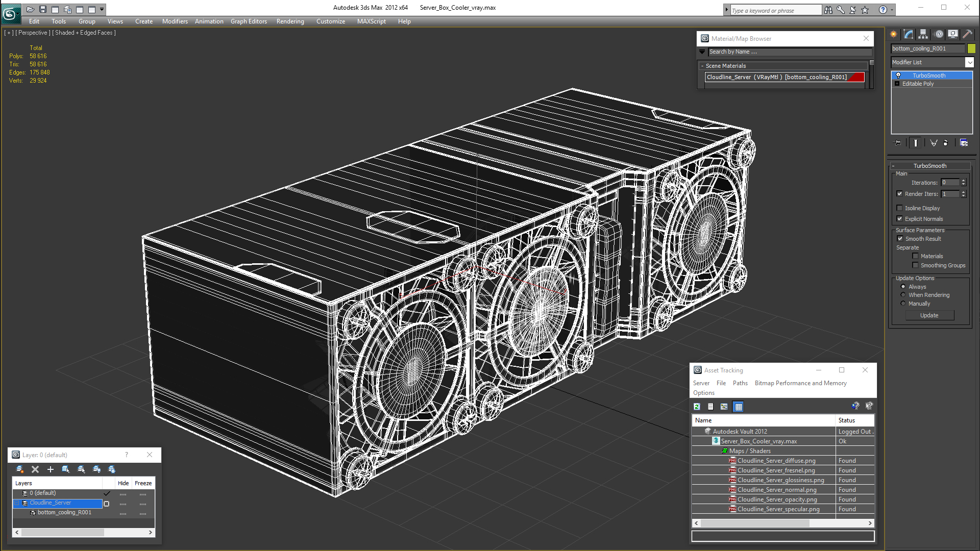Collapse the TurboSmooth rollout
The width and height of the screenshot is (980, 551).
(929, 166)
